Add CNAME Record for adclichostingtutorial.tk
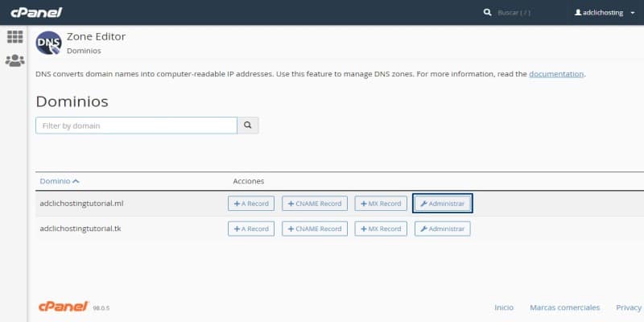This screenshot has height=322, width=644. pos(315,229)
